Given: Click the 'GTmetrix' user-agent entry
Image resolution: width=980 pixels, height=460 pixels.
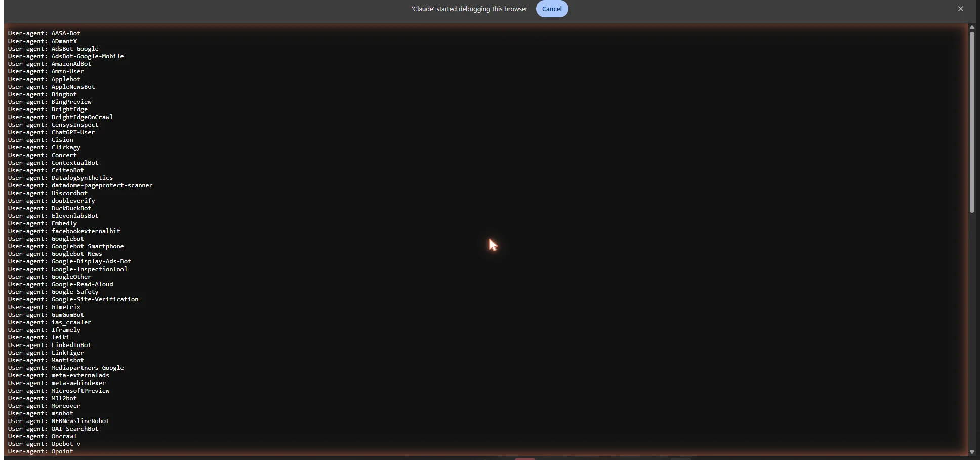Looking at the screenshot, I should (44, 307).
